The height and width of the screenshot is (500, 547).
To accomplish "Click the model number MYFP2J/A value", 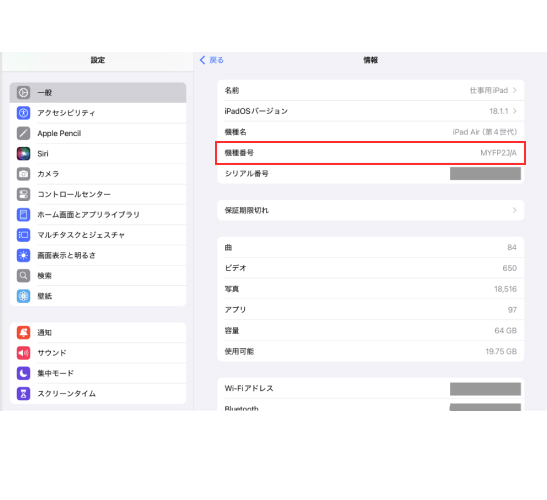I will pyautogui.click(x=498, y=153).
